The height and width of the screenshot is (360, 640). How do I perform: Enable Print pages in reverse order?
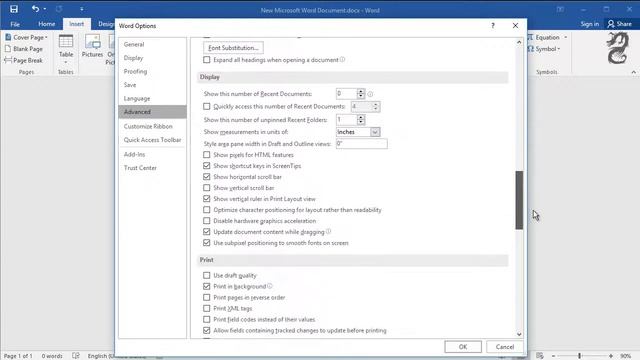pos(207,298)
